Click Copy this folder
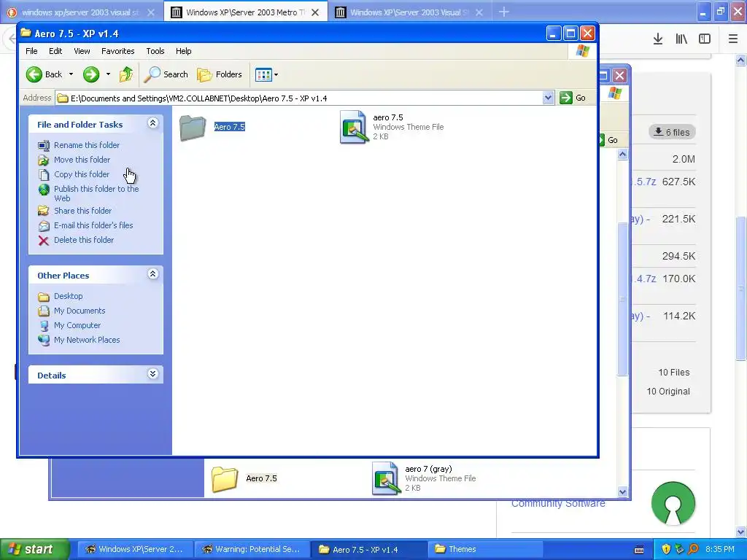The image size is (747, 560). [x=82, y=174]
